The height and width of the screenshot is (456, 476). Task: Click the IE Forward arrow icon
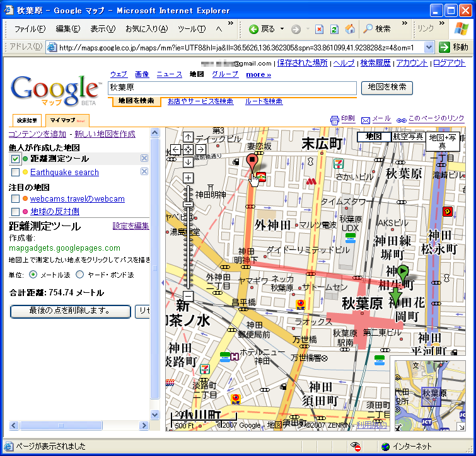coord(296,29)
